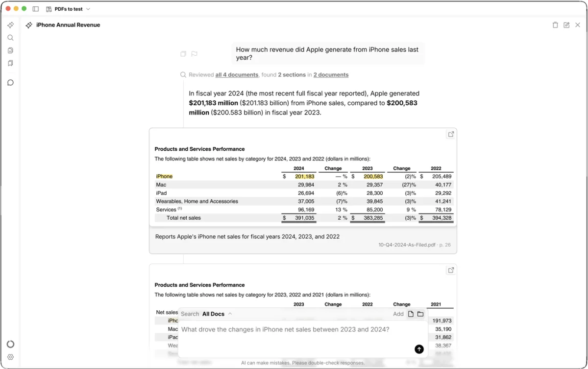
Task: Click the "29,984" Mac value for 2024
Action: point(306,185)
